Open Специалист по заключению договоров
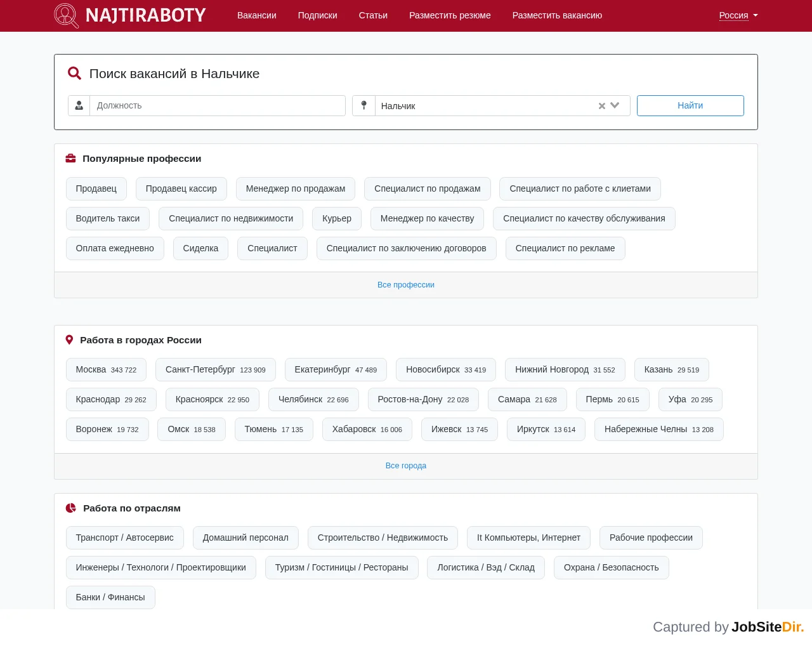812x646 pixels. click(x=407, y=248)
